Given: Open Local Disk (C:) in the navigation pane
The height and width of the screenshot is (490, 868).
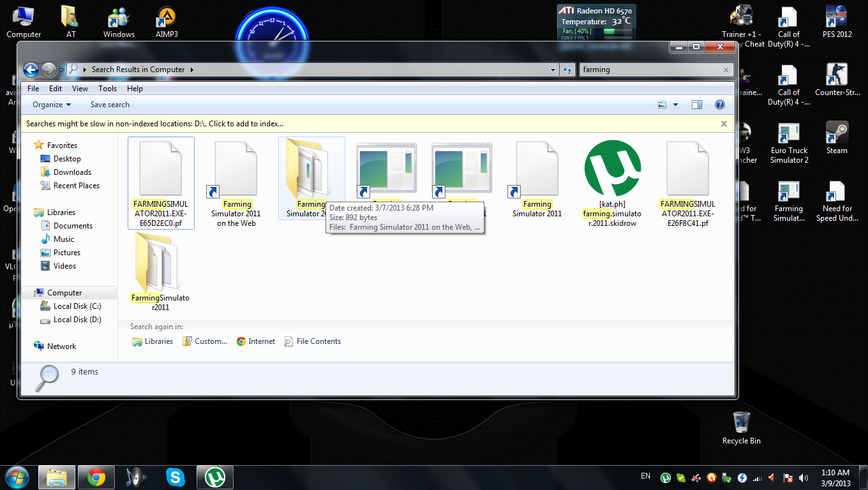Looking at the screenshot, I should pos(77,306).
